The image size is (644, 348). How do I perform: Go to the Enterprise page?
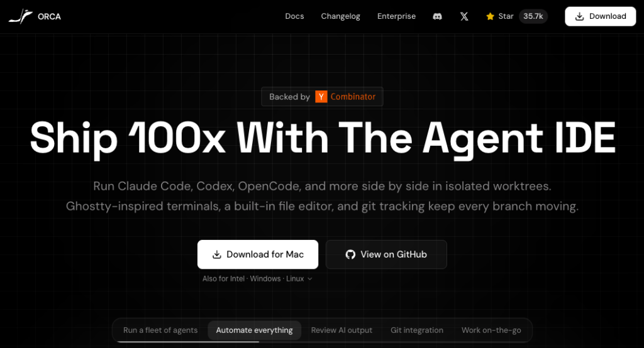tap(396, 16)
